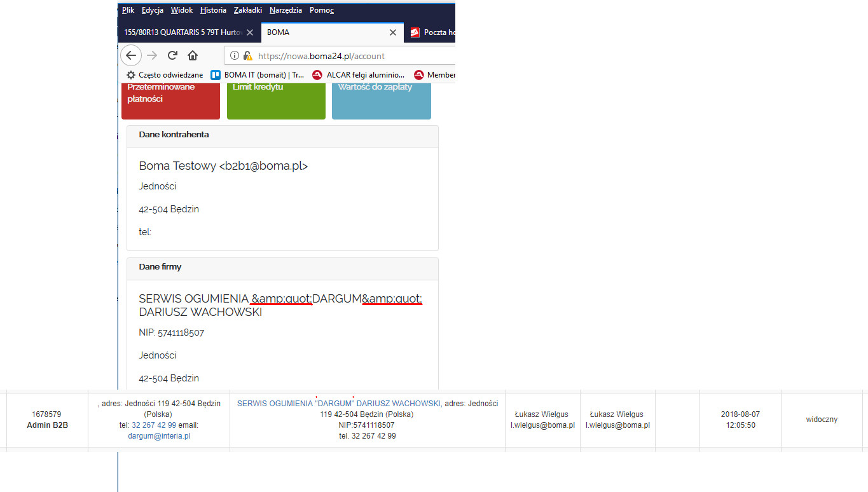
Task: Go to the browser home page icon
Action: click(193, 55)
